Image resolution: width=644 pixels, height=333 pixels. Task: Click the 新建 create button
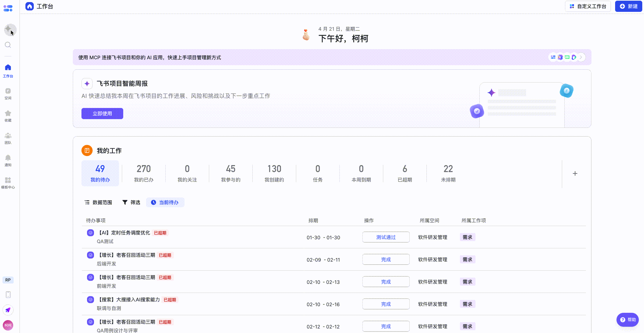click(x=629, y=6)
